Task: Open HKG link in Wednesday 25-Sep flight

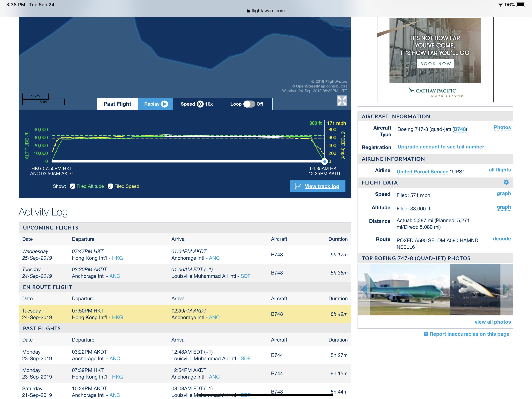Action: point(117,258)
